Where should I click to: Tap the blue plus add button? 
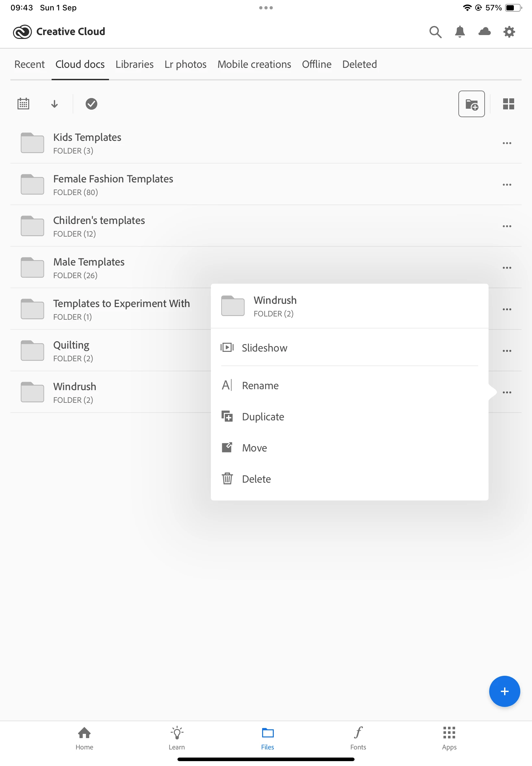504,691
